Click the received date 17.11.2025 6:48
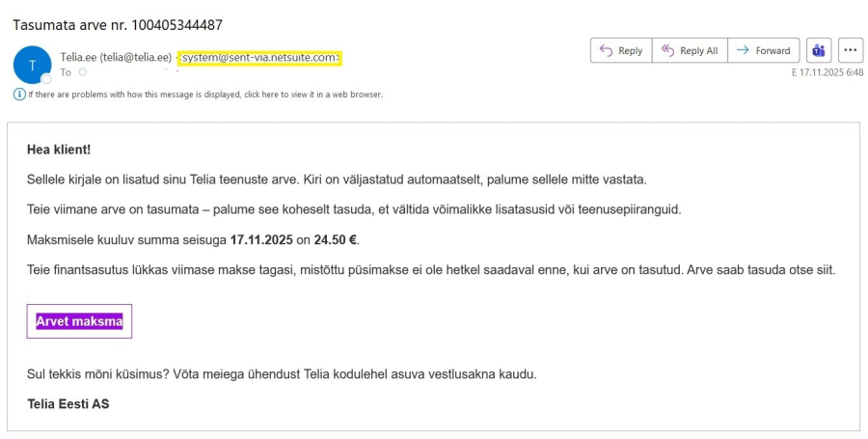This screenshot has width=868, height=439. tap(827, 72)
